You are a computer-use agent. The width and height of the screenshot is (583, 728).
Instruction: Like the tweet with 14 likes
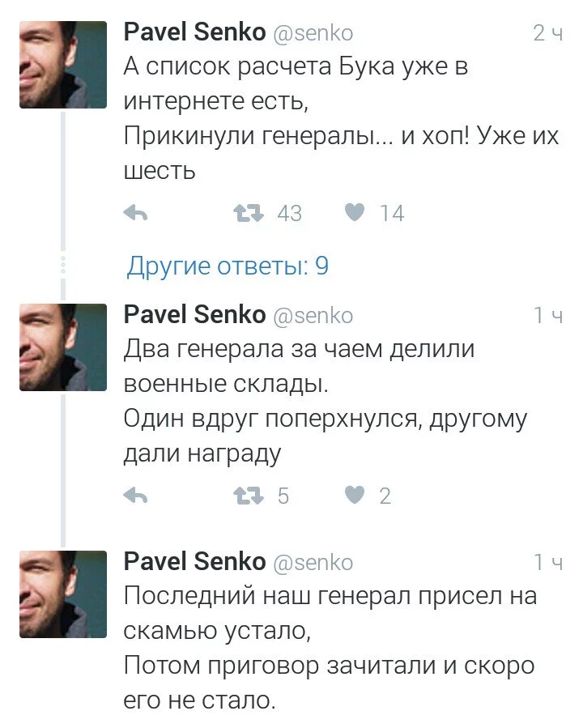pyautogui.click(x=355, y=213)
